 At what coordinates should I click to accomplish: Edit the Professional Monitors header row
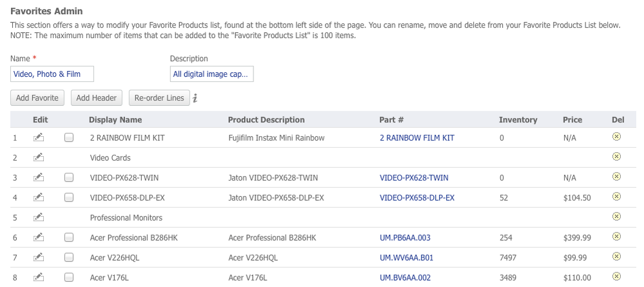(39, 217)
